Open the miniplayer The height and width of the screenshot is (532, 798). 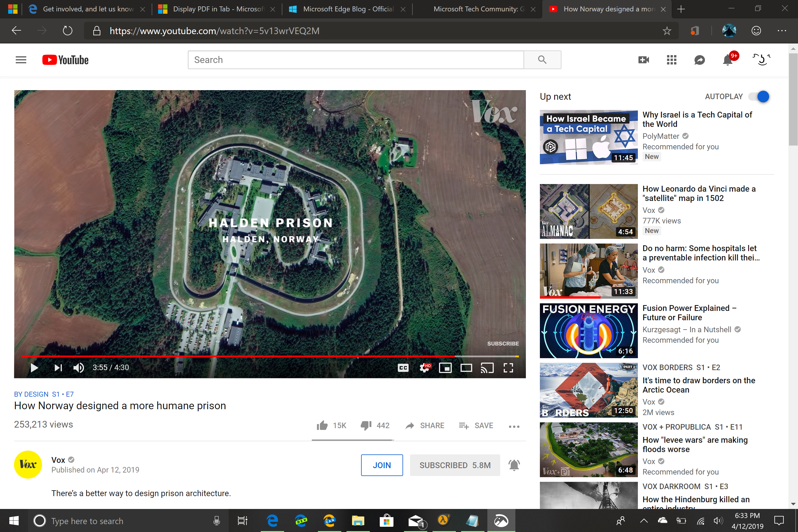(x=445, y=368)
